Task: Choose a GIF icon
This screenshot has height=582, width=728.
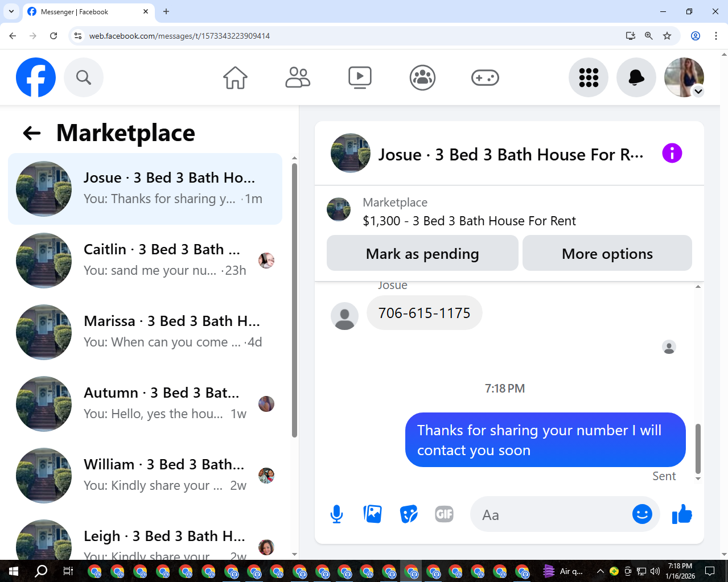Action: click(x=445, y=514)
